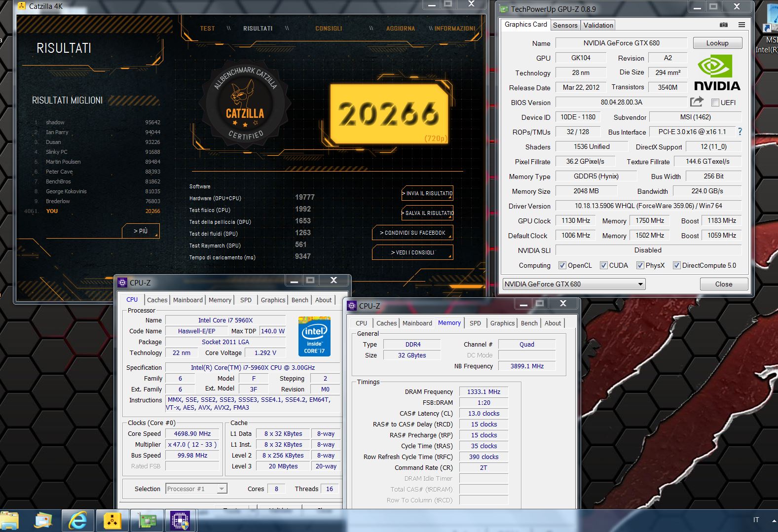Toggle the CUDA checkbox
Image resolution: width=778 pixels, height=532 pixels.
[x=603, y=265]
